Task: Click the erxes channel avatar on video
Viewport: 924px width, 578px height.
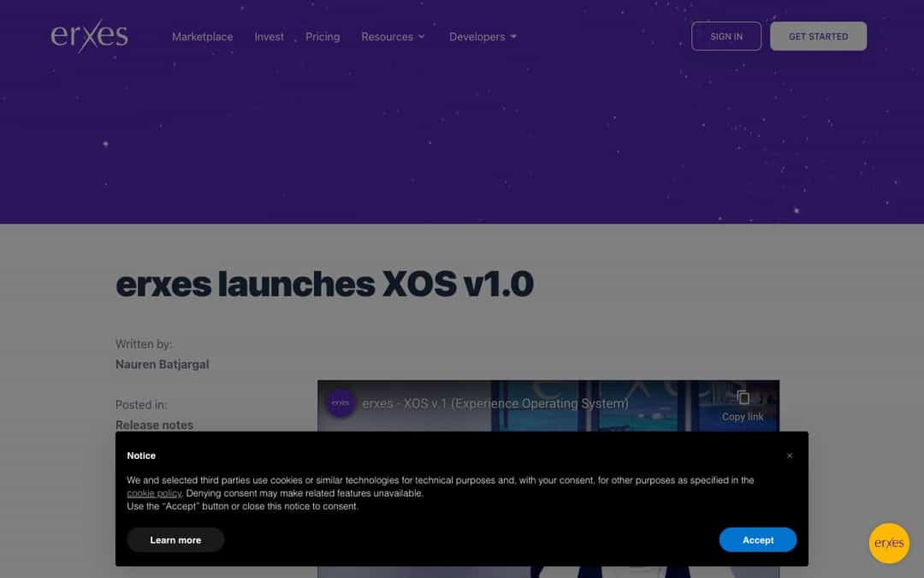Action: coord(341,402)
